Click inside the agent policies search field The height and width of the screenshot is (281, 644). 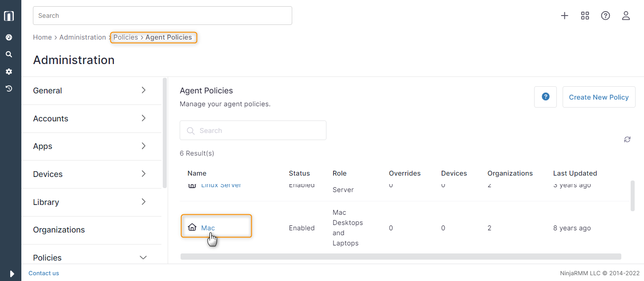click(253, 130)
